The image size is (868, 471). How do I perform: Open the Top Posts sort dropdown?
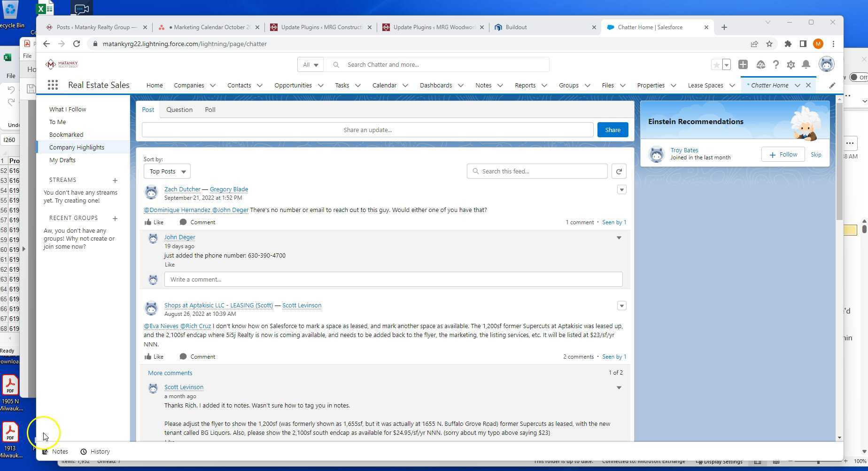point(167,171)
